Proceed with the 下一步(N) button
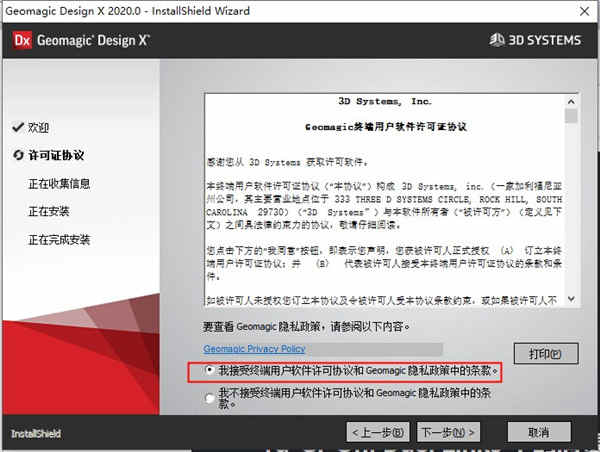This screenshot has height=452, width=600. 448,432
